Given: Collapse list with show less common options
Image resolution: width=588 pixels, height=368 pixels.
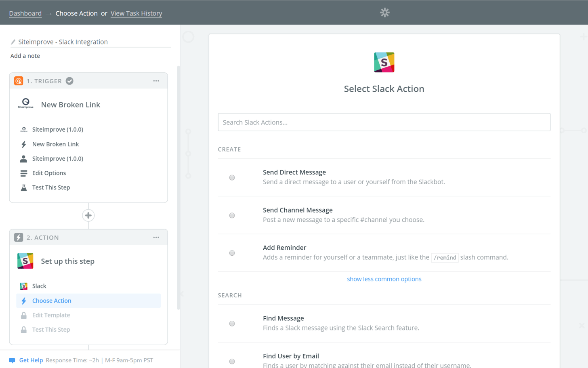Looking at the screenshot, I should (384, 279).
